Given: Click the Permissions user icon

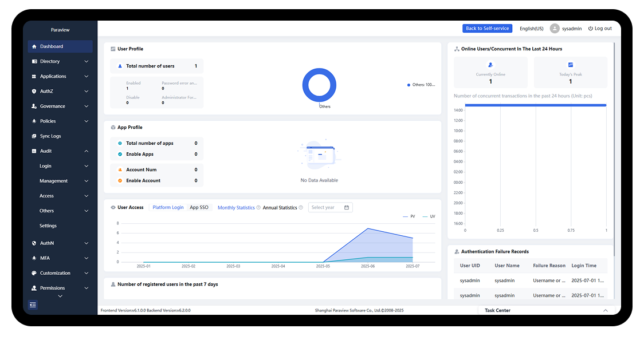Looking at the screenshot, I should pos(34,288).
